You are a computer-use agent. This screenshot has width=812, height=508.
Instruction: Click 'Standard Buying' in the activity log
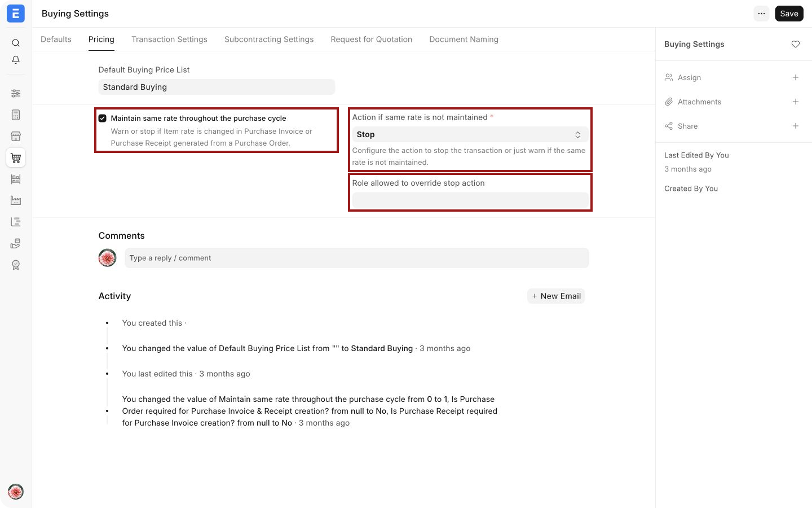click(382, 348)
